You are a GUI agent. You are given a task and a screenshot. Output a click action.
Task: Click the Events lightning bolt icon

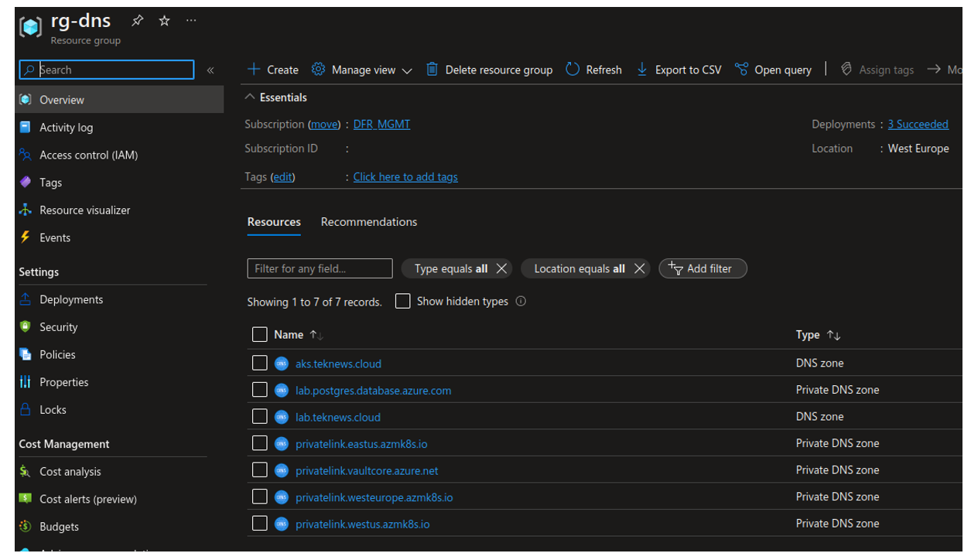point(26,237)
